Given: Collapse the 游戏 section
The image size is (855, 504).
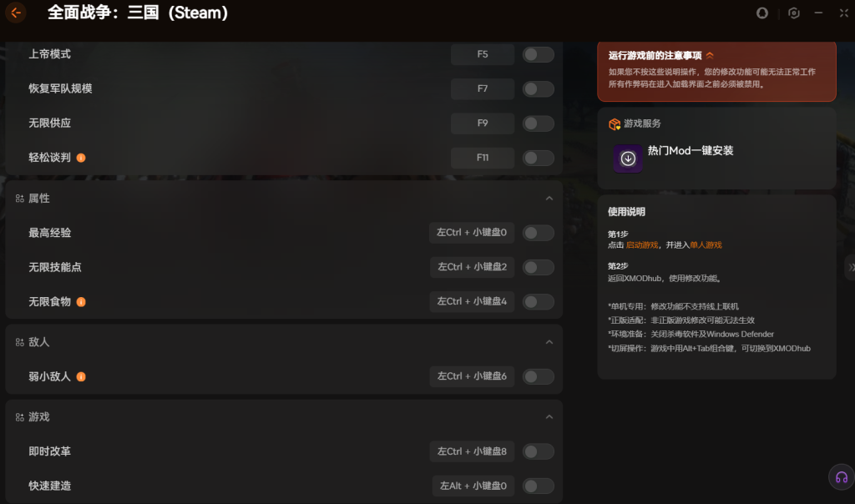Looking at the screenshot, I should (549, 416).
